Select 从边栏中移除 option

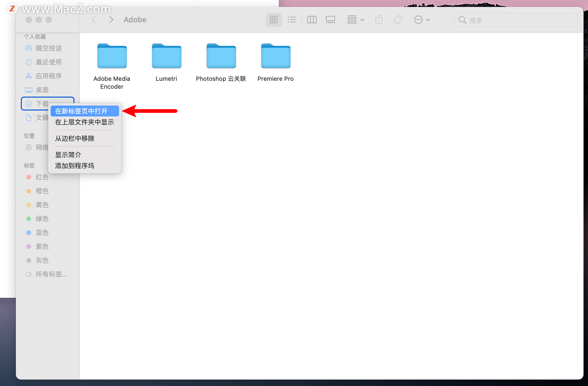(x=74, y=138)
